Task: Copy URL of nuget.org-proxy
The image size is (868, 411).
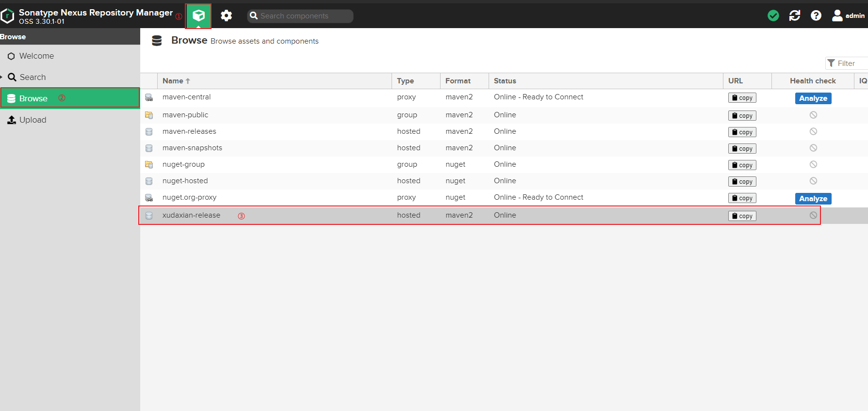Action: pyautogui.click(x=742, y=198)
